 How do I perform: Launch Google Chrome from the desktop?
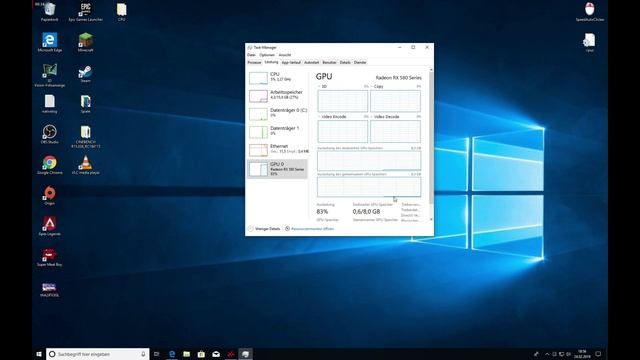click(x=49, y=165)
